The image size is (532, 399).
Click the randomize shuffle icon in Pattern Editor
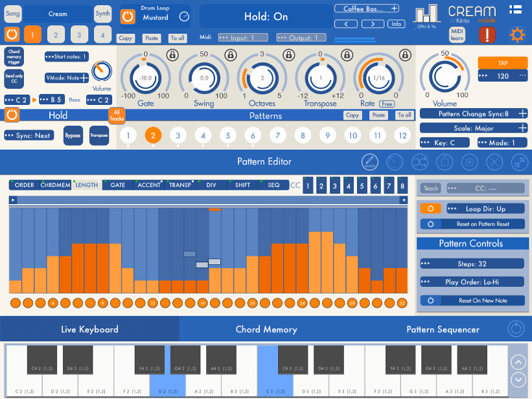420,162
